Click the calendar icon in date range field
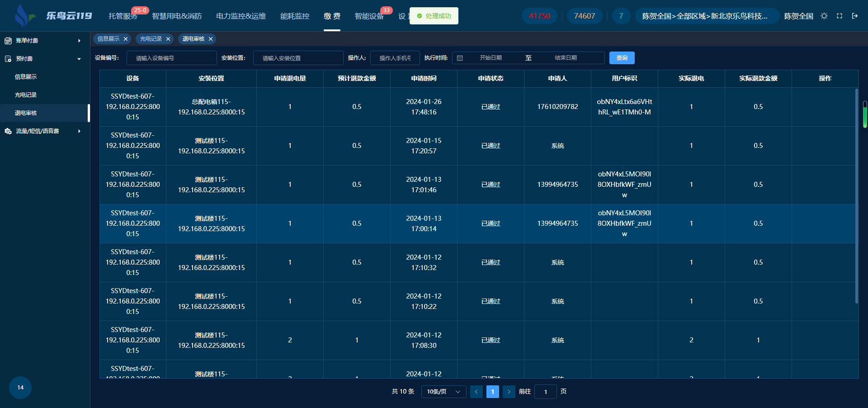 (460, 58)
